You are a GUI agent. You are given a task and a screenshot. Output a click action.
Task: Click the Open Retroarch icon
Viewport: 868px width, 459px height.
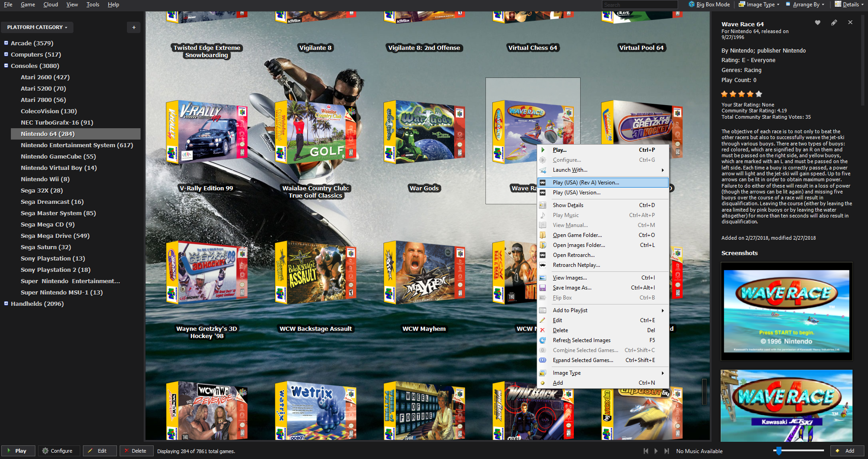[x=543, y=255]
